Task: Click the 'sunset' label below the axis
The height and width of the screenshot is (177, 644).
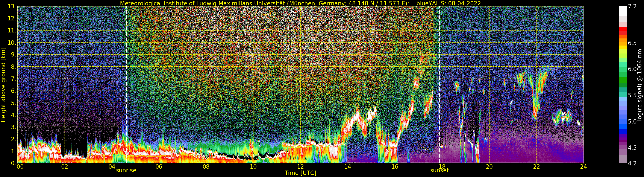Action: (x=439, y=171)
